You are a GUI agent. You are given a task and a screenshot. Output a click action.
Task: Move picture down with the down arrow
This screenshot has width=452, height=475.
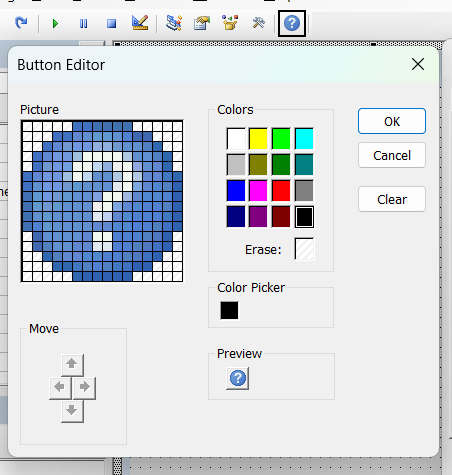click(x=72, y=411)
